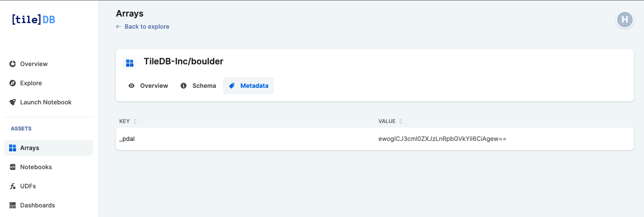The image size is (644, 217).
Task: Sort the table by VALUE column
Action: tap(400, 121)
